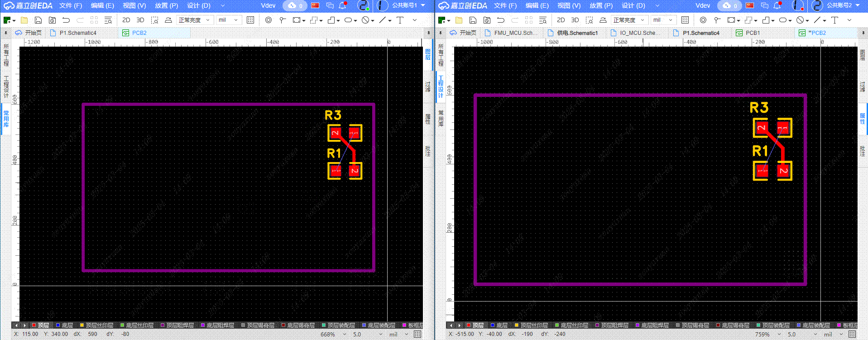This screenshot has width=868, height=340.
Task: Open the 放置 (P) menu in left window
Action: tap(166, 5)
